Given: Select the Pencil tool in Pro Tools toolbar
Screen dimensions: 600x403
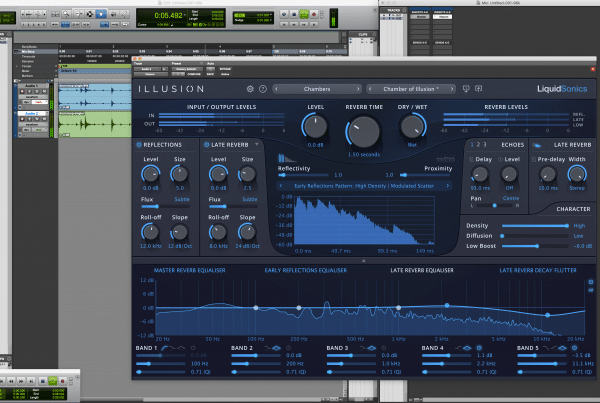Looking at the screenshot, I should 125,14.
